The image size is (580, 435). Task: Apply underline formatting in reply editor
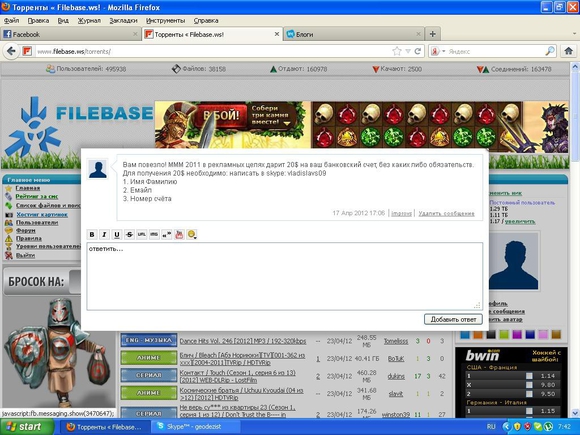pos(117,234)
